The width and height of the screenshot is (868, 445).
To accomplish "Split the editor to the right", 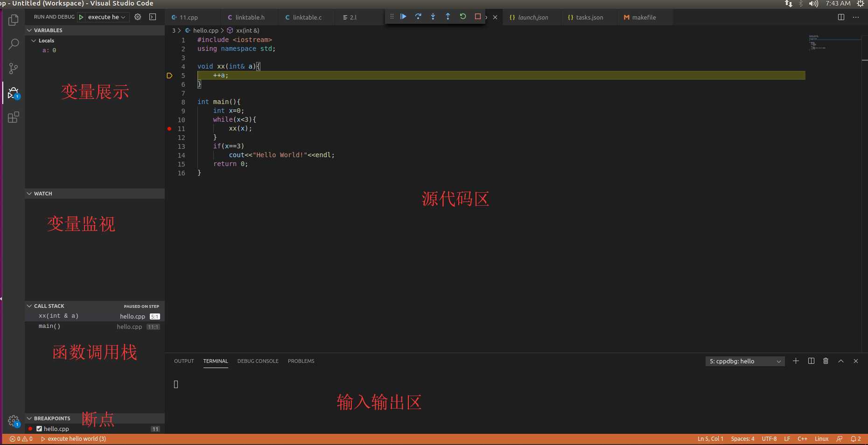I will pyautogui.click(x=841, y=17).
